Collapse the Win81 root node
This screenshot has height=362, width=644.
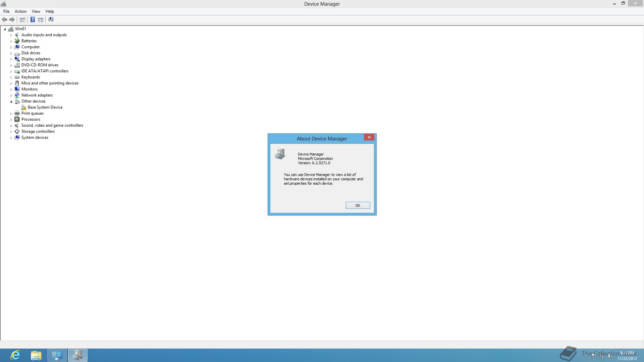[5, 29]
